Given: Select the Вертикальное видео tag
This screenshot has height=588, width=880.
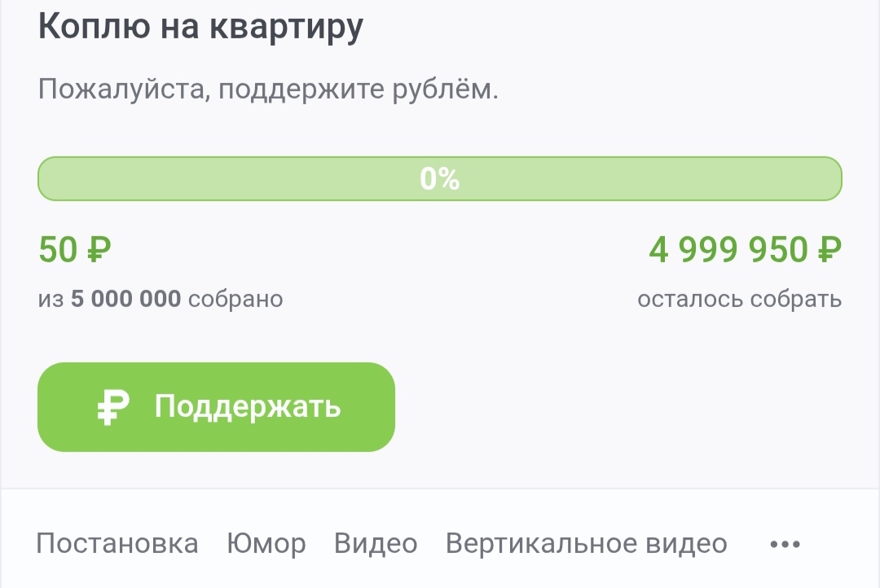Looking at the screenshot, I should pyautogui.click(x=587, y=544).
